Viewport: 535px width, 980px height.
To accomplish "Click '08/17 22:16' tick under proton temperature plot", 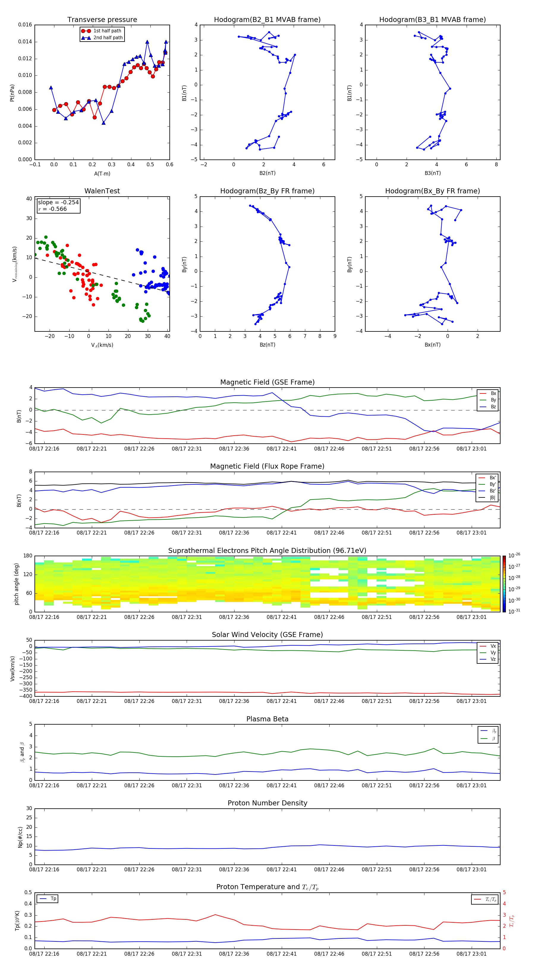I will point(44,954).
